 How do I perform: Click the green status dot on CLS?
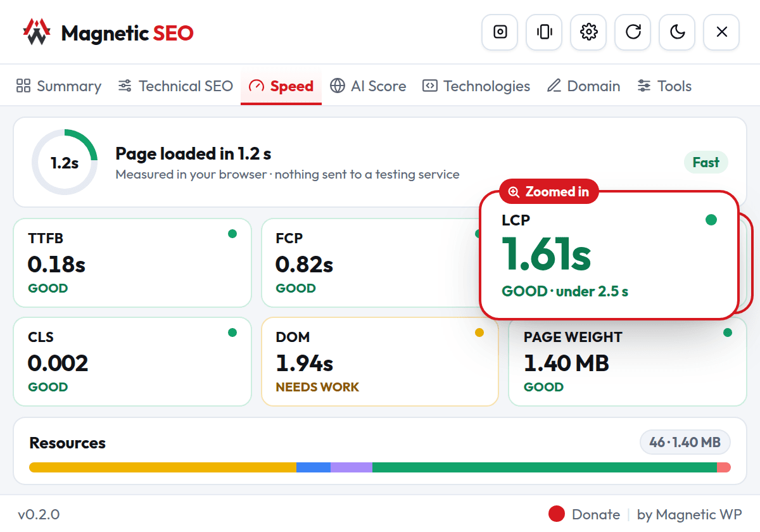pos(232,332)
